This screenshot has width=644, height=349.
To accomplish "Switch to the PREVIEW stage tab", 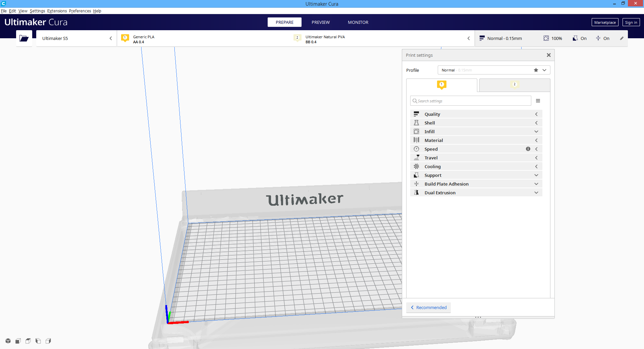I will point(321,22).
